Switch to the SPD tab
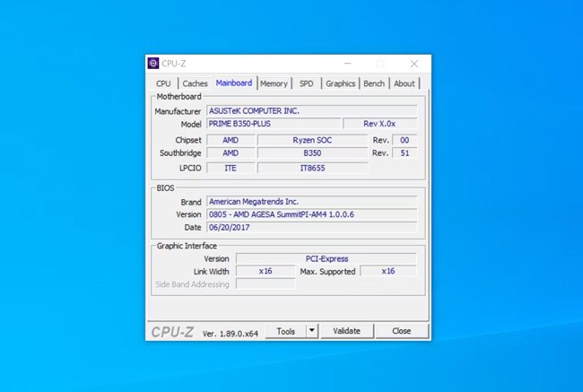583x392 pixels. [307, 83]
